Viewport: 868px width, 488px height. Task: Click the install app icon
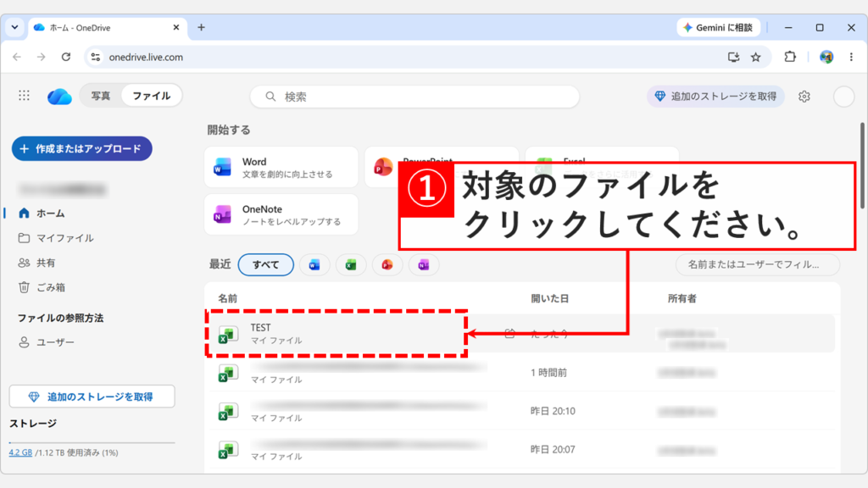tap(733, 57)
